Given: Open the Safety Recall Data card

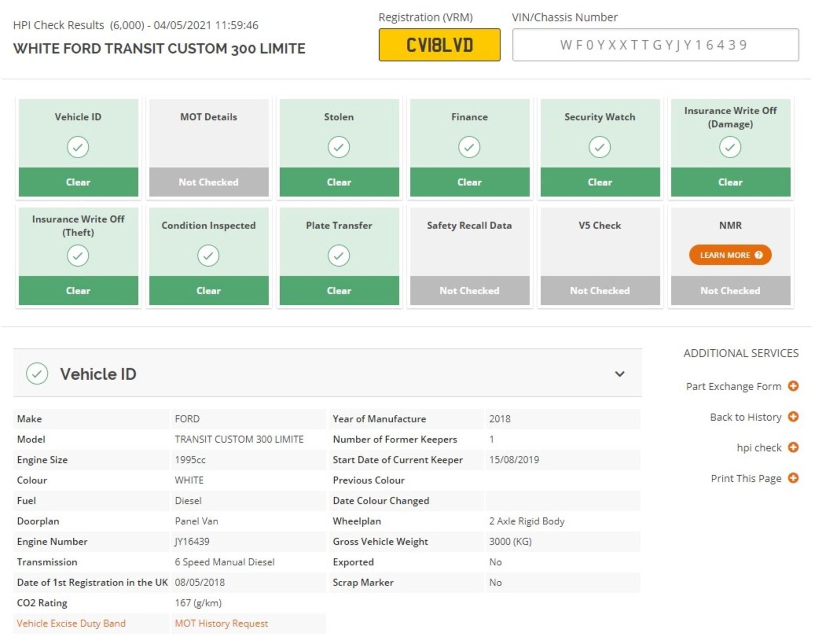Looking at the screenshot, I should click(x=470, y=256).
